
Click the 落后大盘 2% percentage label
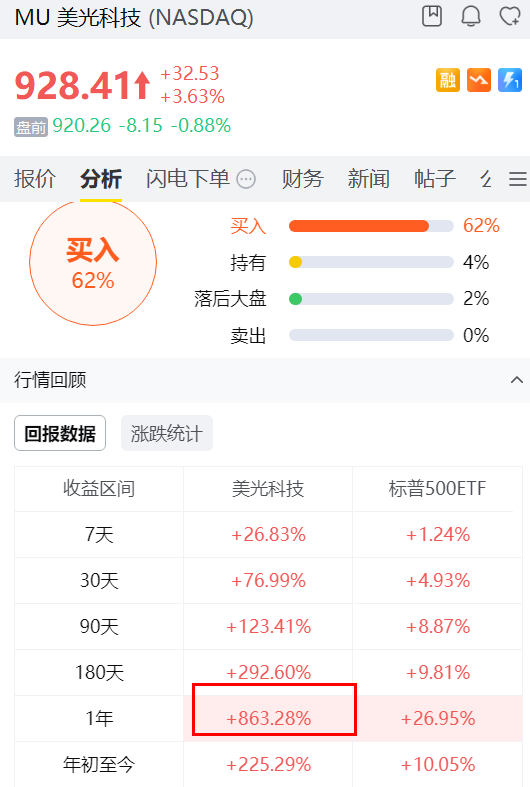476,299
